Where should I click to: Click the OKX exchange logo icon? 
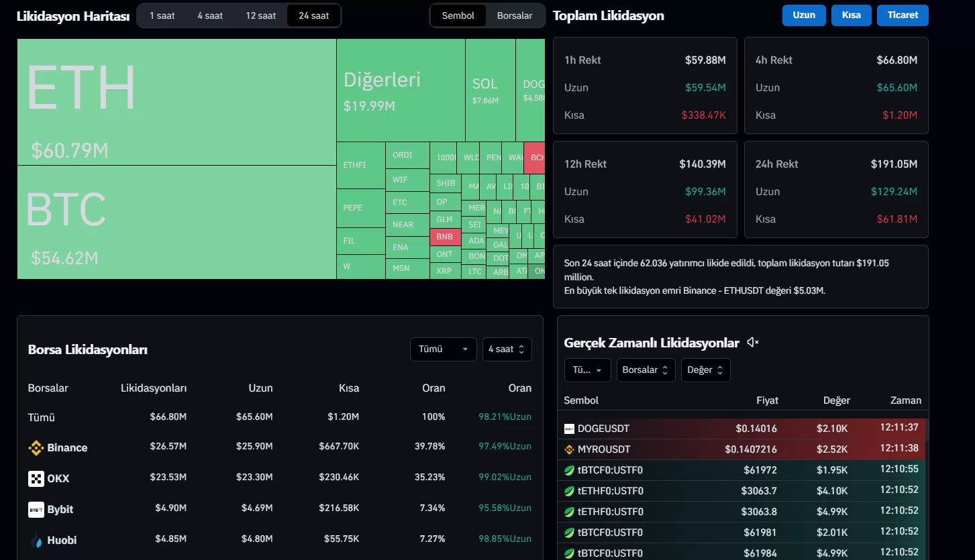36,479
